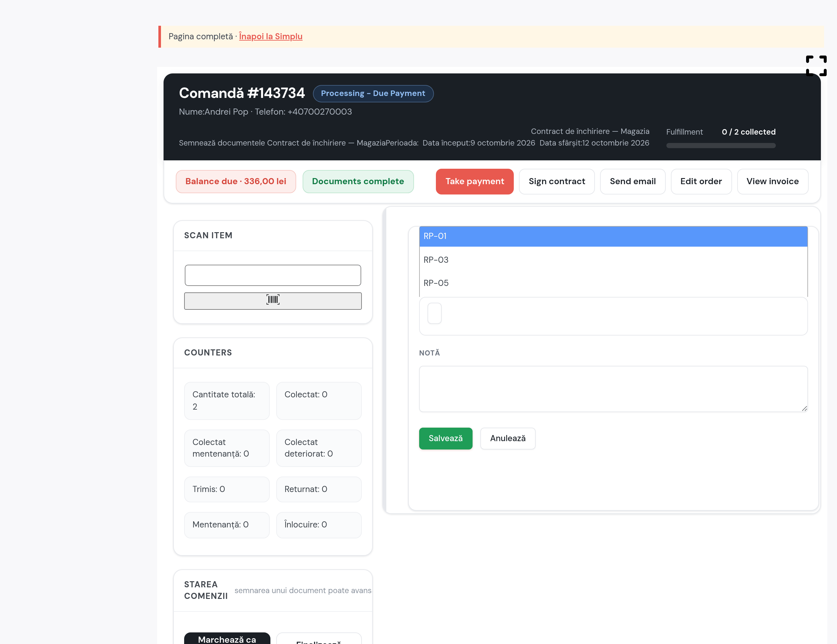Click the Colectat deteriorat: 0 counter
The width and height of the screenshot is (837, 644).
click(x=318, y=448)
